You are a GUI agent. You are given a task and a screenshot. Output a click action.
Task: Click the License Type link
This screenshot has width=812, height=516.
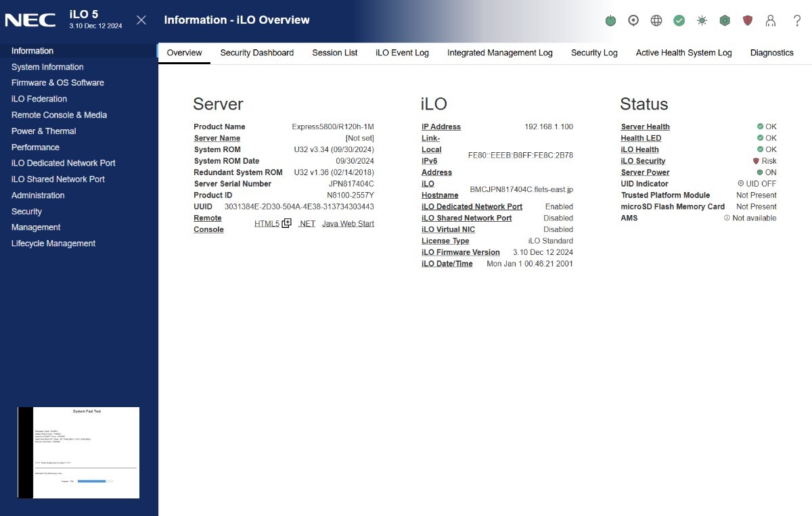pos(445,241)
